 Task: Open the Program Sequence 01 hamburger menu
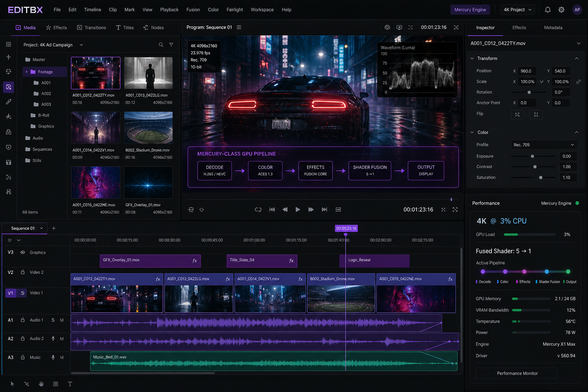pyautogui.click(x=239, y=27)
